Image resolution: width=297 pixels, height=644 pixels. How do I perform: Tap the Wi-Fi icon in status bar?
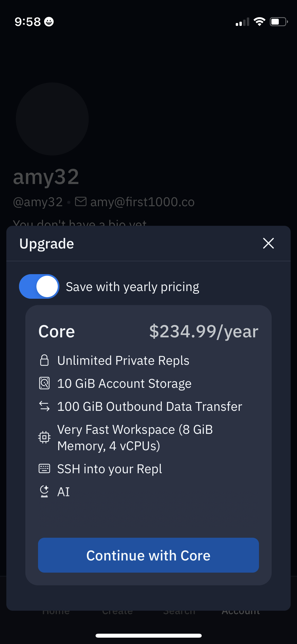pyautogui.click(x=259, y=22)
